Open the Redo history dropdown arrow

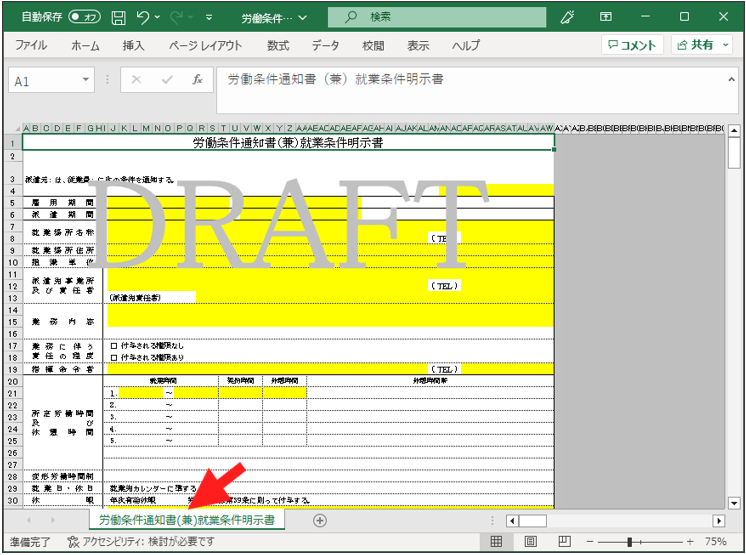[190, 18]
